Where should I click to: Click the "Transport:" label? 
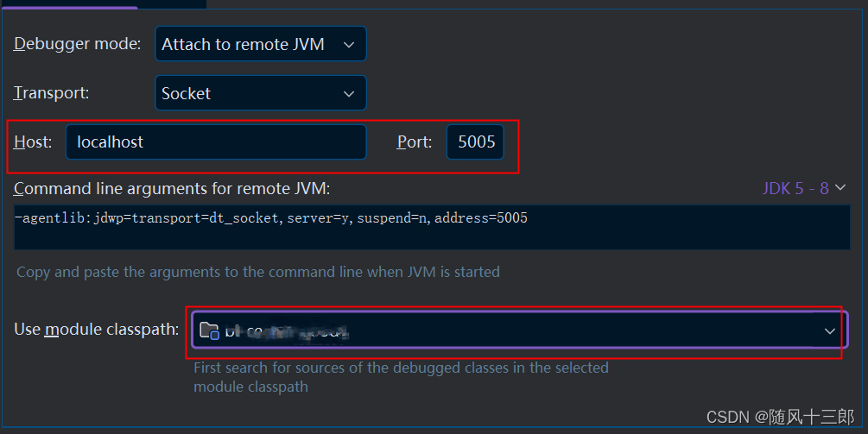click(x=52, y=93)
